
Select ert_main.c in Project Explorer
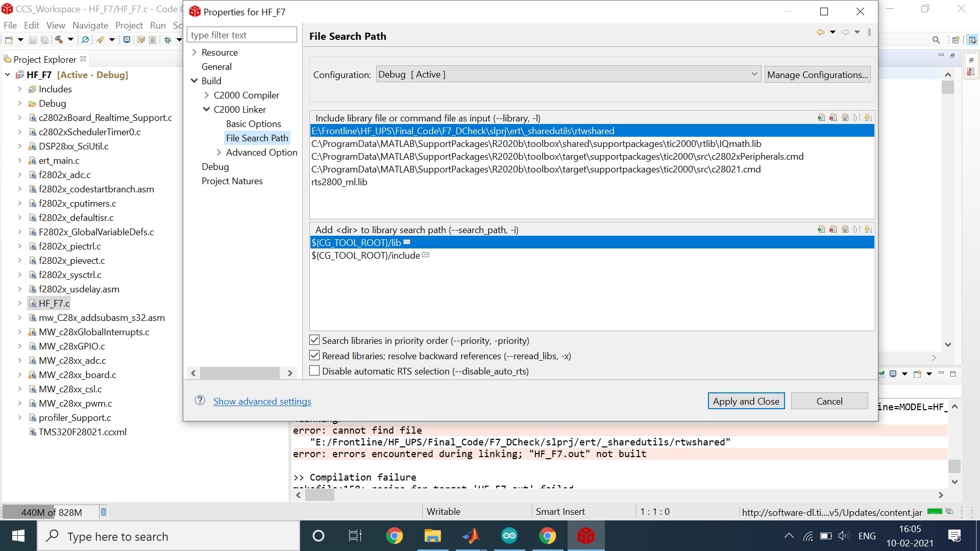click(x=59, y=160)
